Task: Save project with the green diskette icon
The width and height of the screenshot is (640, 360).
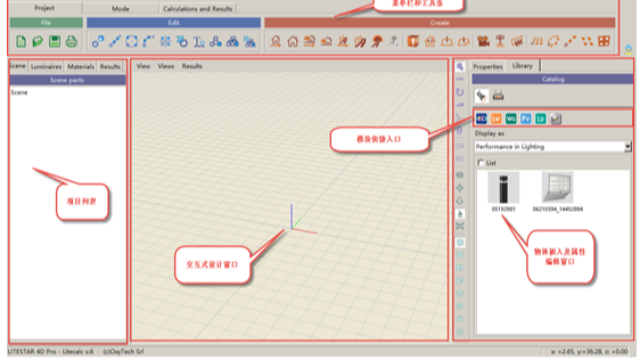Action: (x=54, y=41)
